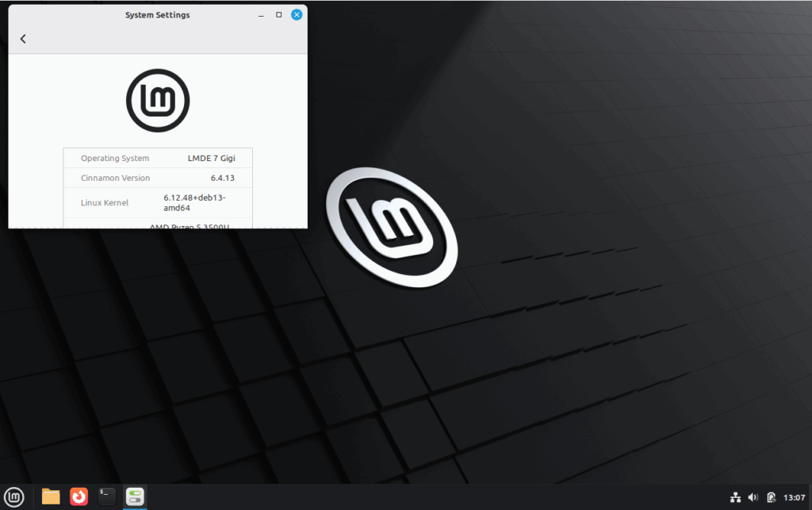Maximize the System Settings window

pos(278,15)
